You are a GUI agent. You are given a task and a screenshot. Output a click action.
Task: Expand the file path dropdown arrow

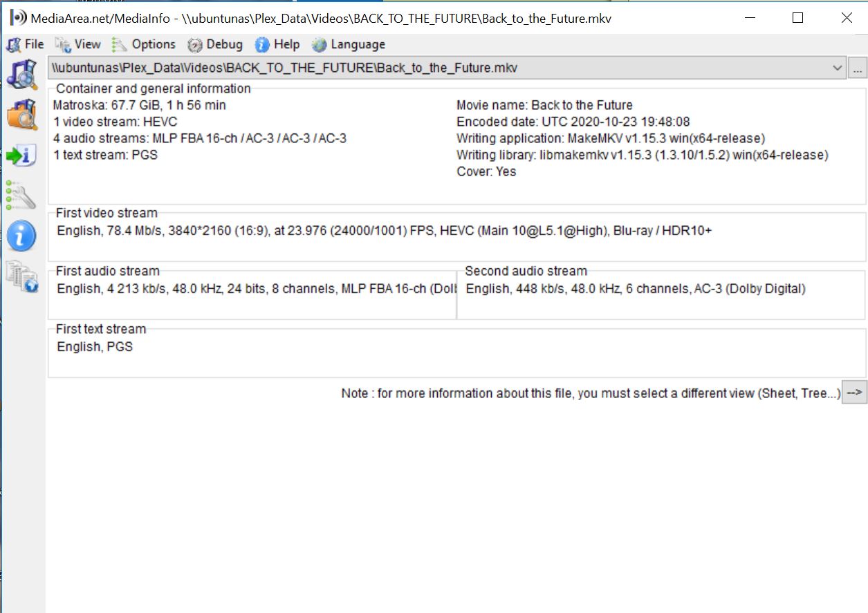click(838, 68)
